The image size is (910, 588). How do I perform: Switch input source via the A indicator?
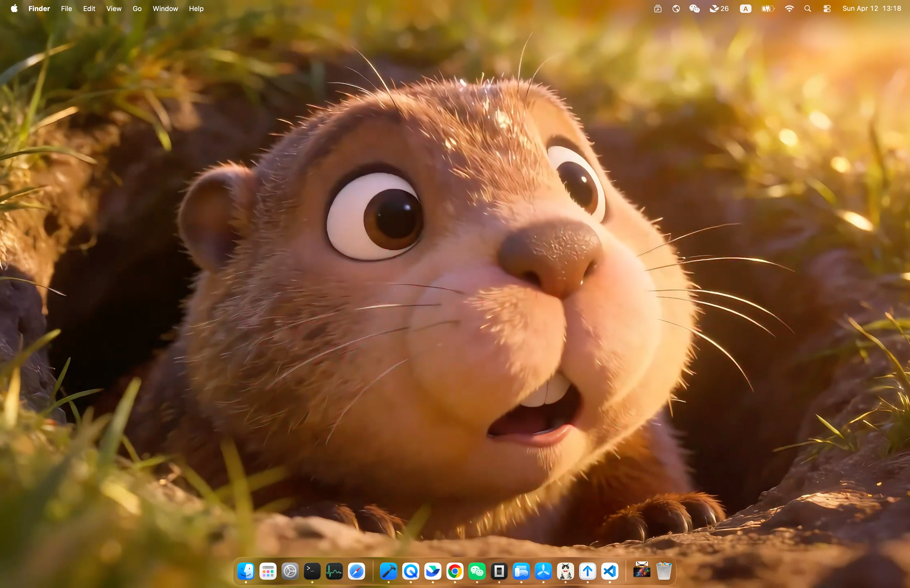coord(745,8)
